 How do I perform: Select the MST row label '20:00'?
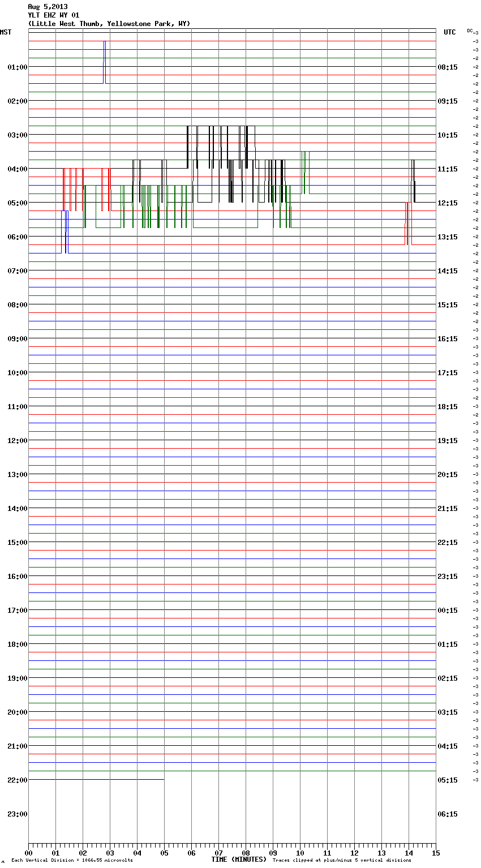pyautogui.click(x=18, y=712)
